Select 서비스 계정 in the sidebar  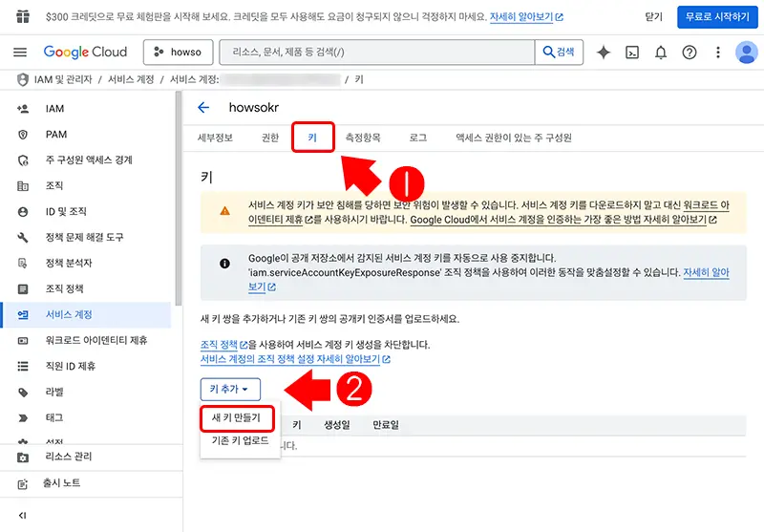[87, 315]
